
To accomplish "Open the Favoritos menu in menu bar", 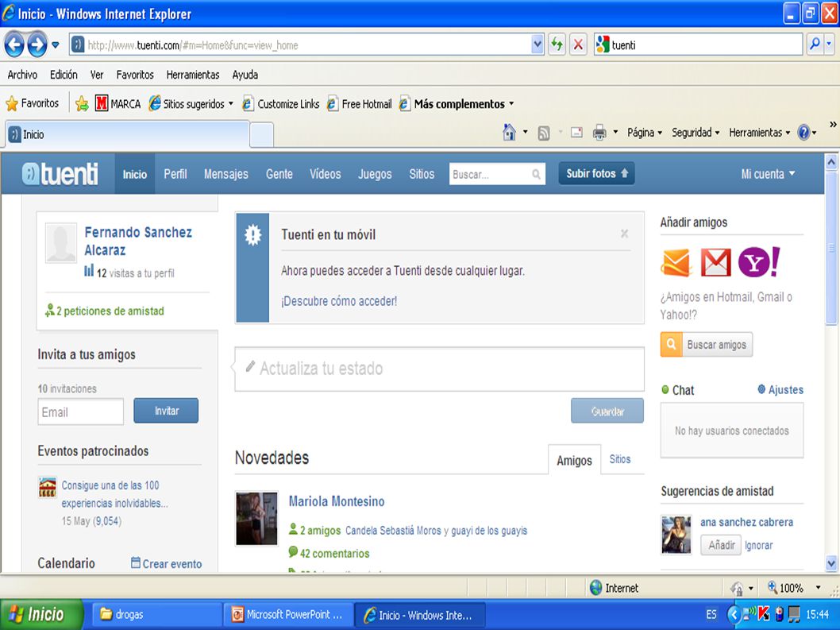I will click(x=135, y=75).
